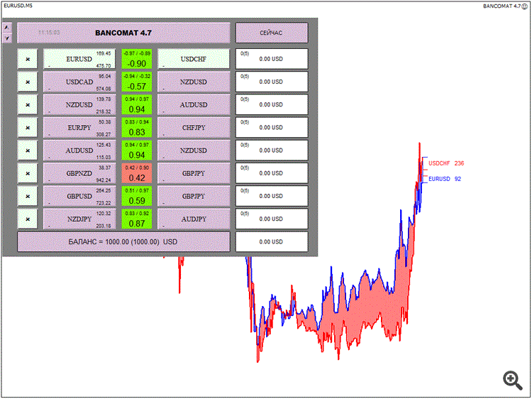Select the EURUSD pair button
Screen dimensions: 532x399
[79, 59]
